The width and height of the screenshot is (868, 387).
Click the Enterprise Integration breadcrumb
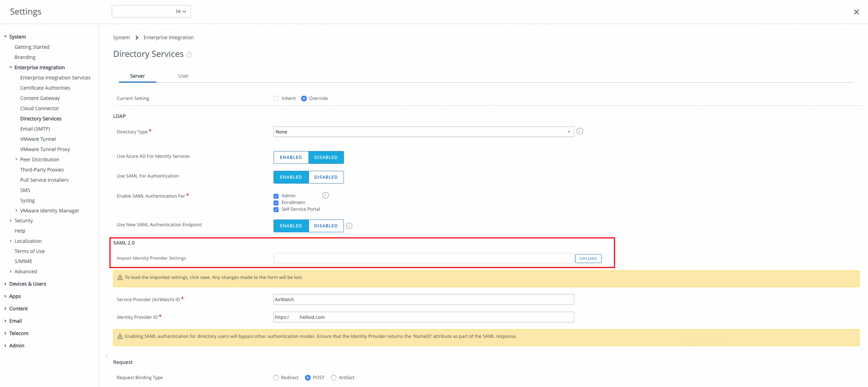[x=169, y=37]
